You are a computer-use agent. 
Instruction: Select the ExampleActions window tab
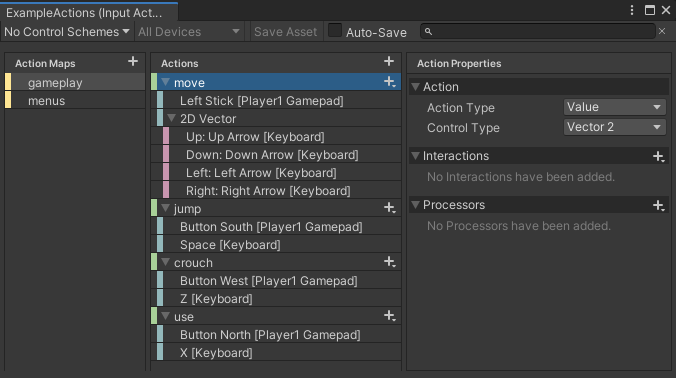pyautogui.click(x=89, y=12)
